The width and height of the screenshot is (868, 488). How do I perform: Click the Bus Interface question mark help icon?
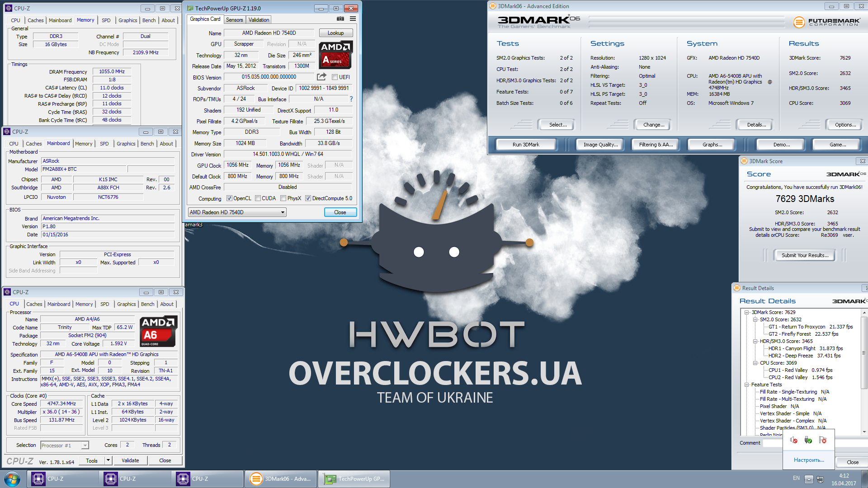tap(351, 99)
